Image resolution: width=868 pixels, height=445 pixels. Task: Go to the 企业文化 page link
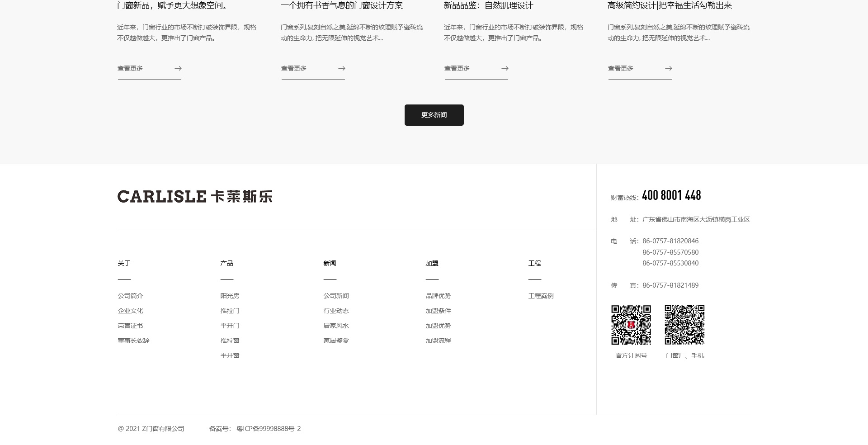coord(130,311)
